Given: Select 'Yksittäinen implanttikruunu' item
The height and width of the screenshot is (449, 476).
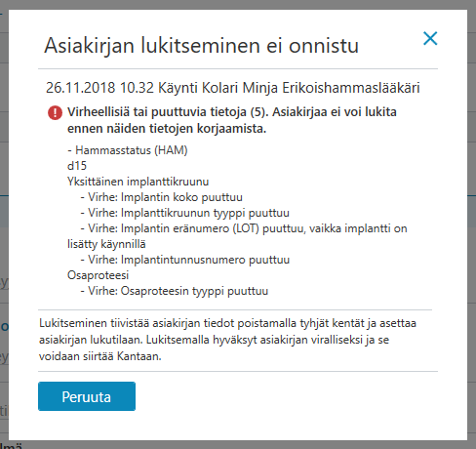Looking at the screenshot, I should [x=138, y=182].
